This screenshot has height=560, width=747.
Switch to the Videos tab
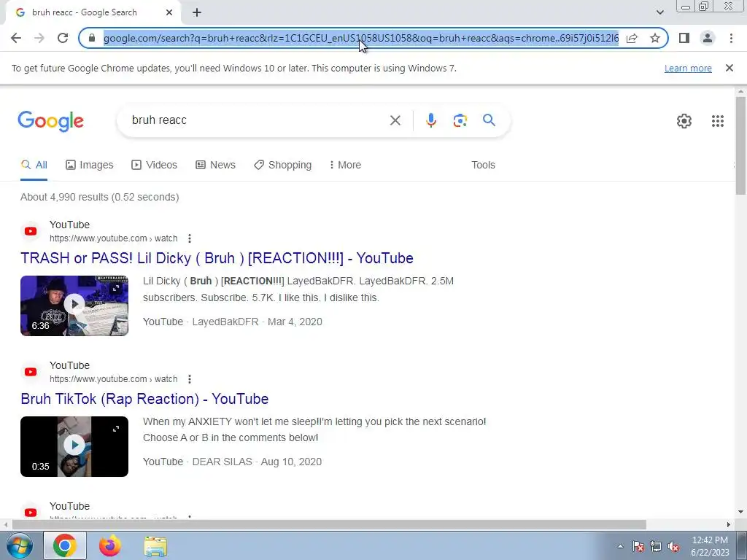pyautogui.click(x=155, y=165)
